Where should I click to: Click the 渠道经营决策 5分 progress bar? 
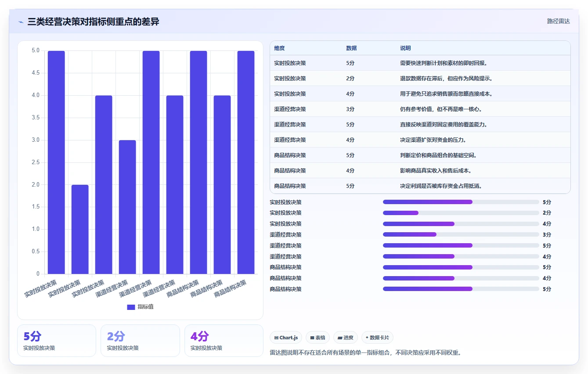461,245
